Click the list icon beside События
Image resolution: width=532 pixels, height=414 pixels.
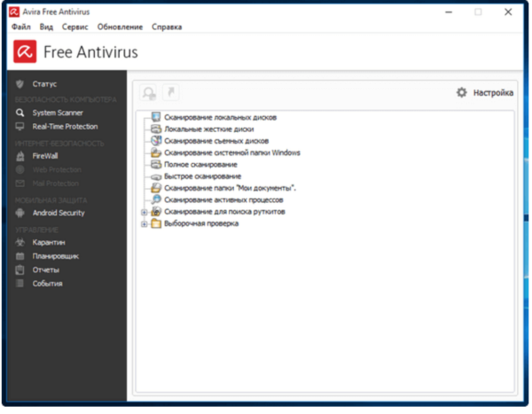pyautogui.click(x=20, y=284)
